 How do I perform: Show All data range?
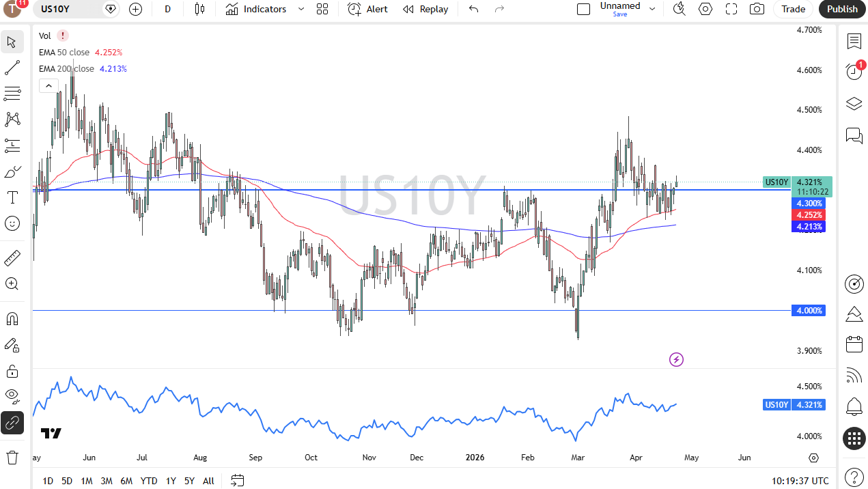coord(208,481)
